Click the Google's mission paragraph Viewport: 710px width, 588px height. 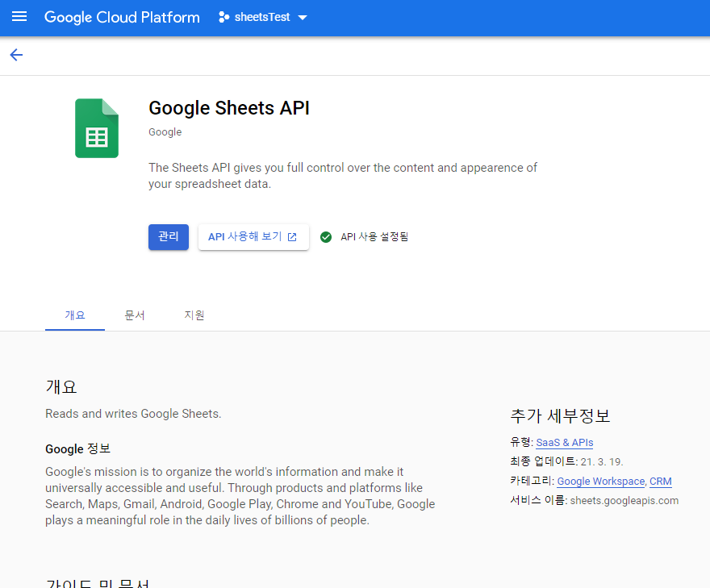pyautogui.click(x=240, y=496)
